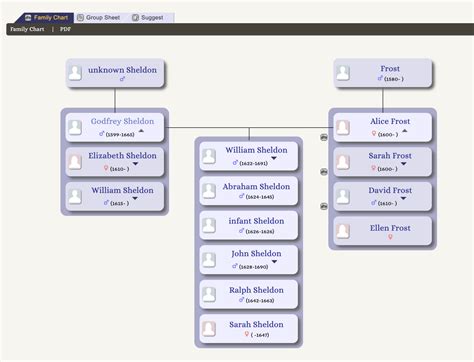Click the years shown under Godfrey Sheldon
Screen dimensions: 474x362
pos(120,134)
